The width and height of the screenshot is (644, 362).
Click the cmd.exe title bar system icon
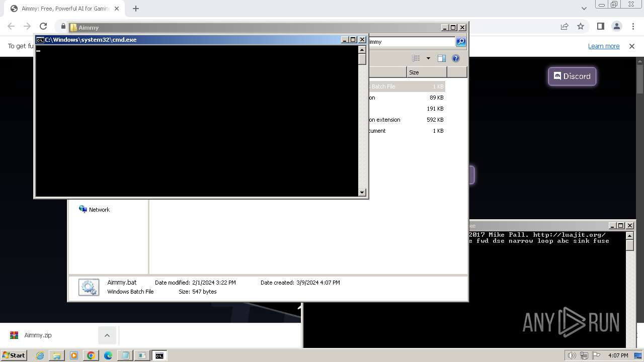(40, 40)
